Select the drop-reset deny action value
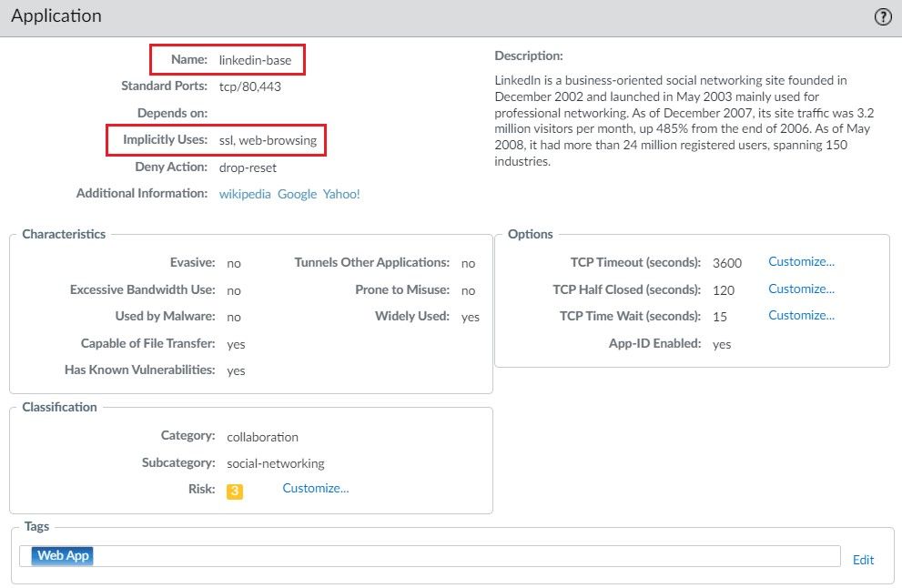This screenshot has width=902, height=588. (248, 167)
